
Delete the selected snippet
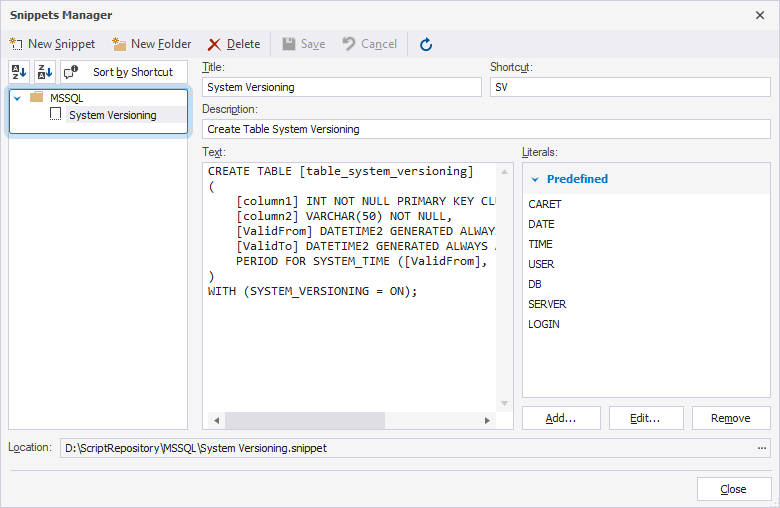tap(234, 44)
